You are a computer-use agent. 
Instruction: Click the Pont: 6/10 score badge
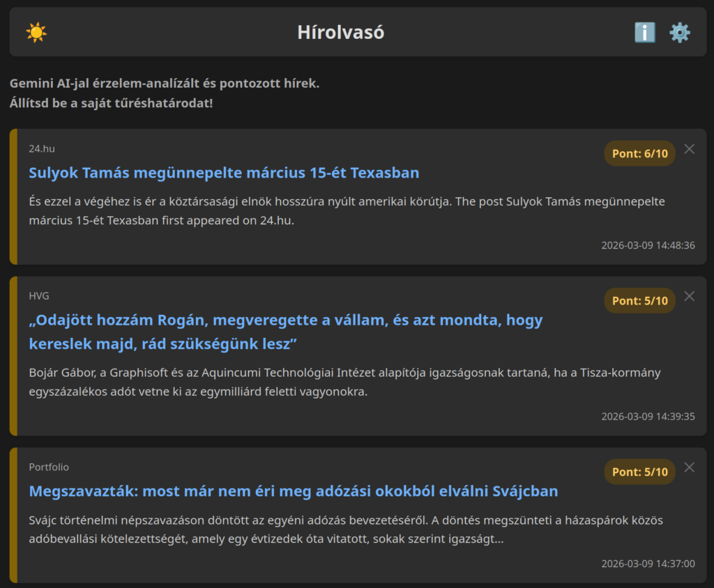pos(639,153)
